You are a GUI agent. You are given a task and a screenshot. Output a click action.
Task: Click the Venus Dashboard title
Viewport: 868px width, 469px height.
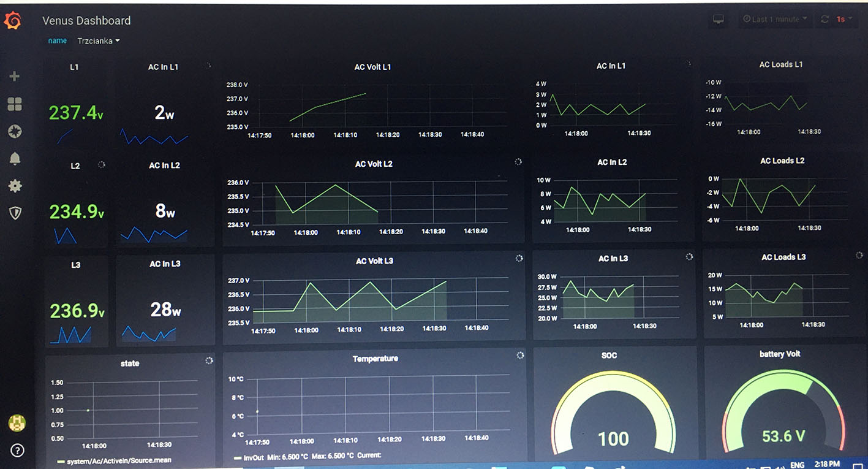[86, 20]
